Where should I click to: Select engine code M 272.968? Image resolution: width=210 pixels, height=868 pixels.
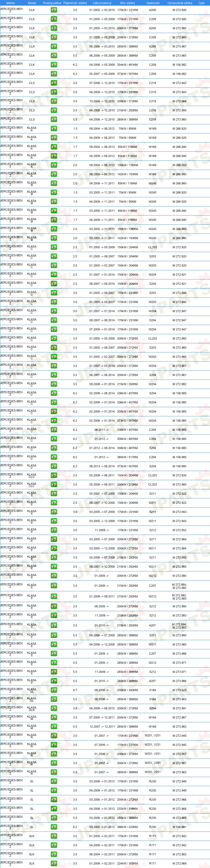point(179,809)
